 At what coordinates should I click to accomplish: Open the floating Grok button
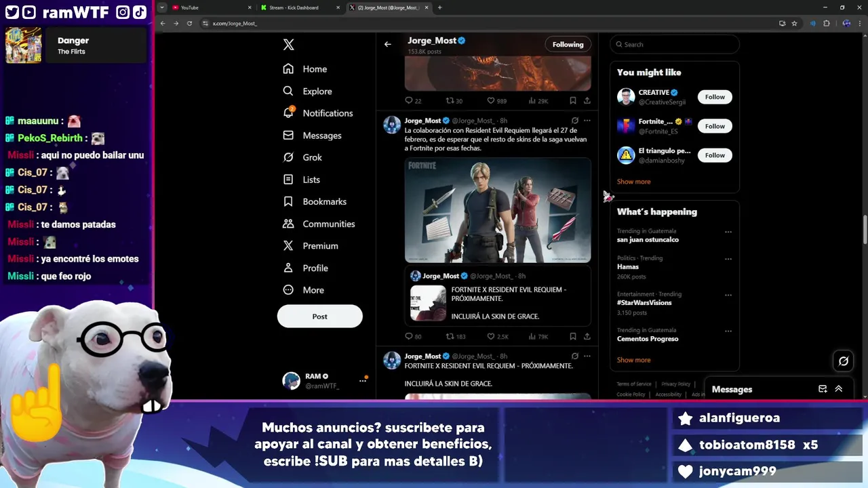coord(844,361)
